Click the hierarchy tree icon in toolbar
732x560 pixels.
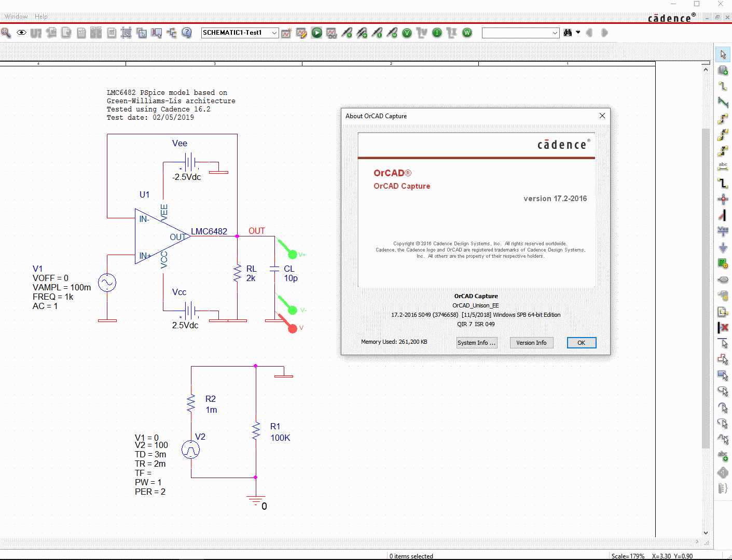pyautogui.click(x=172, y=33)
